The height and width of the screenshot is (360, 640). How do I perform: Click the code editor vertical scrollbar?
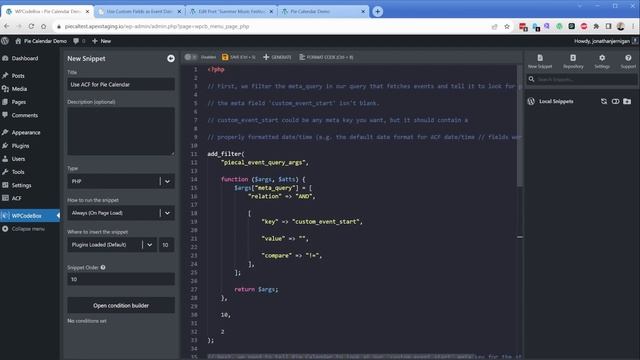[x=520, y=126]
